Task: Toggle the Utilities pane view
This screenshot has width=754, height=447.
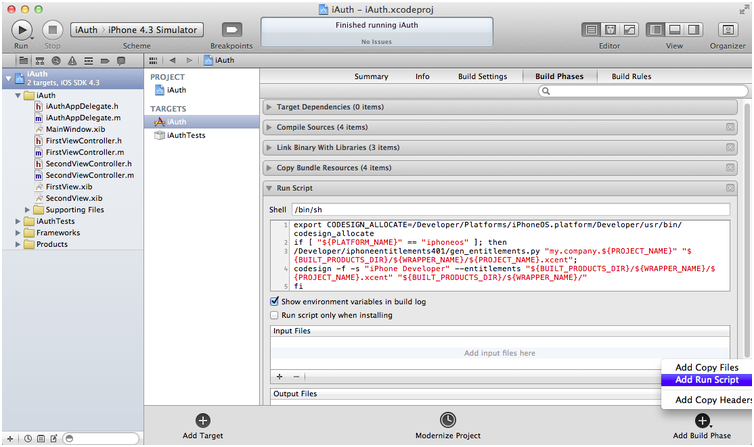Action: pyautogui.click(x=693, y=30)
